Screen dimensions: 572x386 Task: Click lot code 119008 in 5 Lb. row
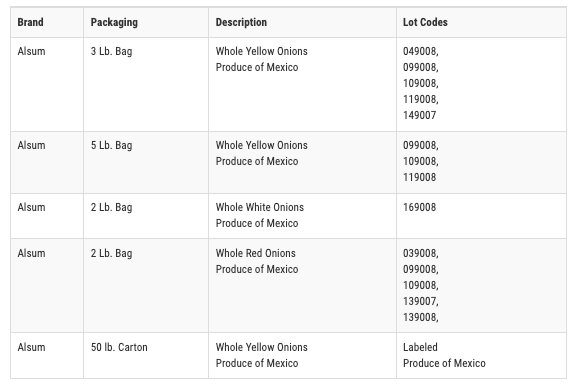point(420,177)
